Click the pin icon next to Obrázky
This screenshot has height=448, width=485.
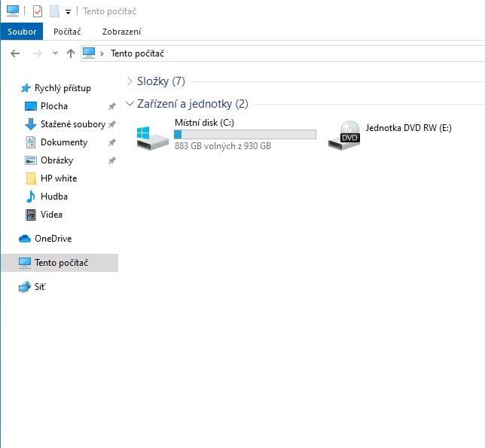112,160
